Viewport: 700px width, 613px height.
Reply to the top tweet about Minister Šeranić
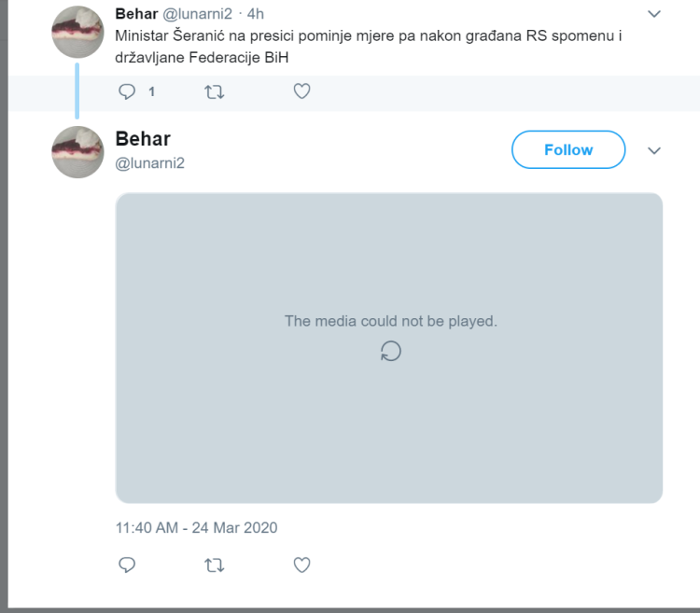pos(128,91)
